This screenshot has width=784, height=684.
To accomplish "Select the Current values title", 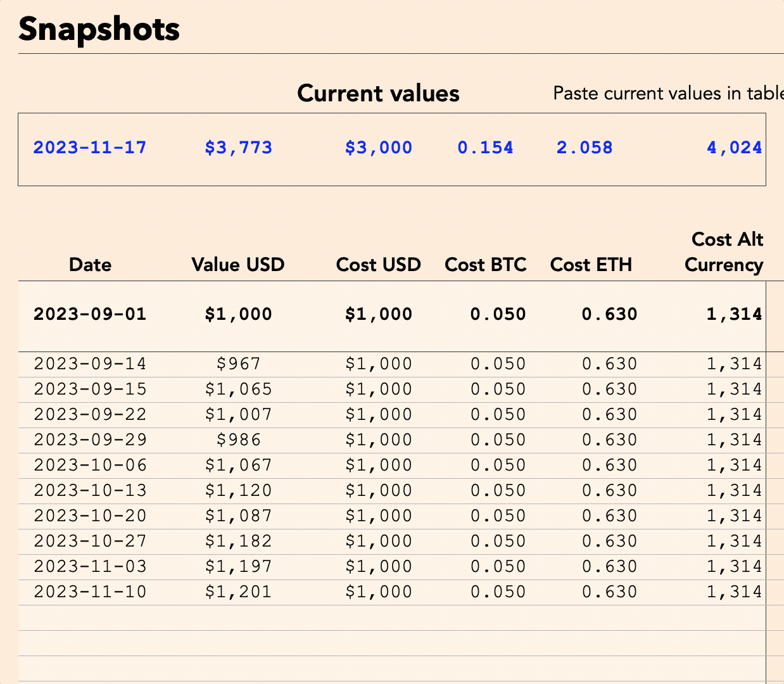I will coord(378,94).
